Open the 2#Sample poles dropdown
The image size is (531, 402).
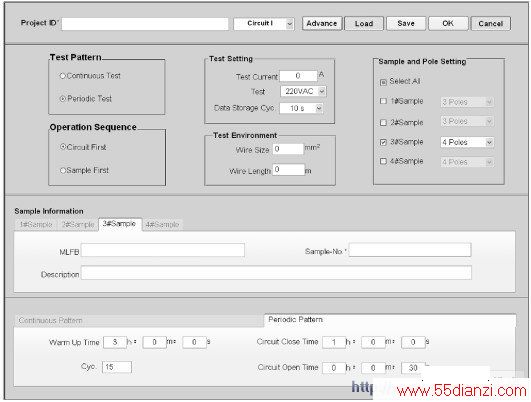tap(467, 121)
